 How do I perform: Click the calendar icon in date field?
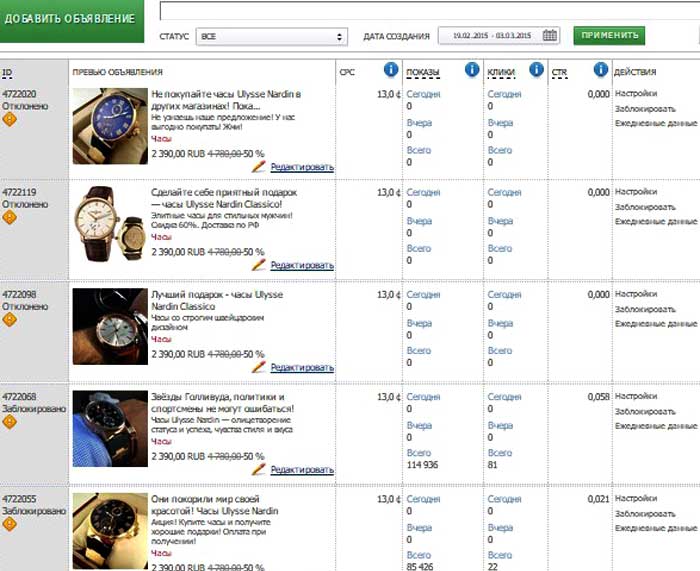point(550,35)
